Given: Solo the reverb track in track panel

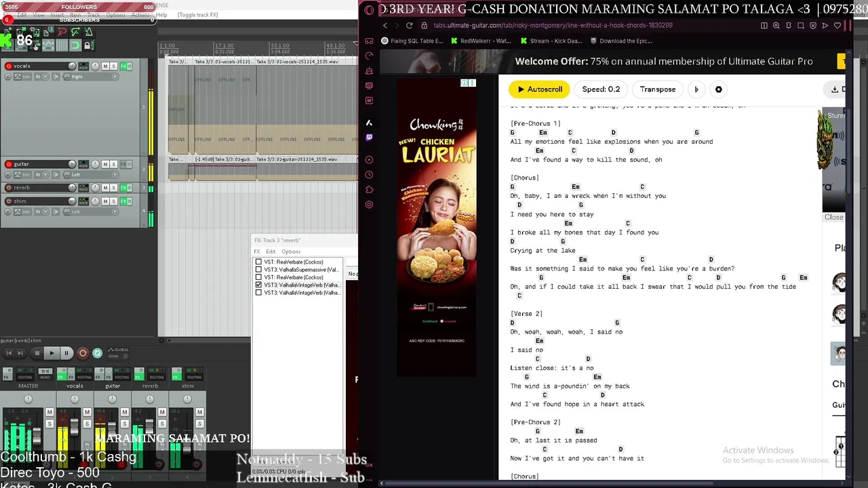Looking at the screenshot, I should [x=114, y=188].
